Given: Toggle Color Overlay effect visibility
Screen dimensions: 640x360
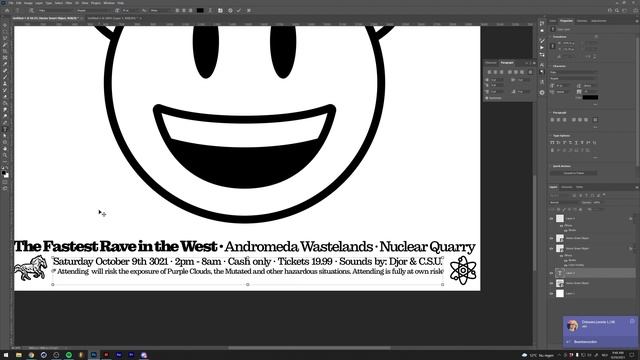Looking at the screenshot, I should (x=566, y=265).
